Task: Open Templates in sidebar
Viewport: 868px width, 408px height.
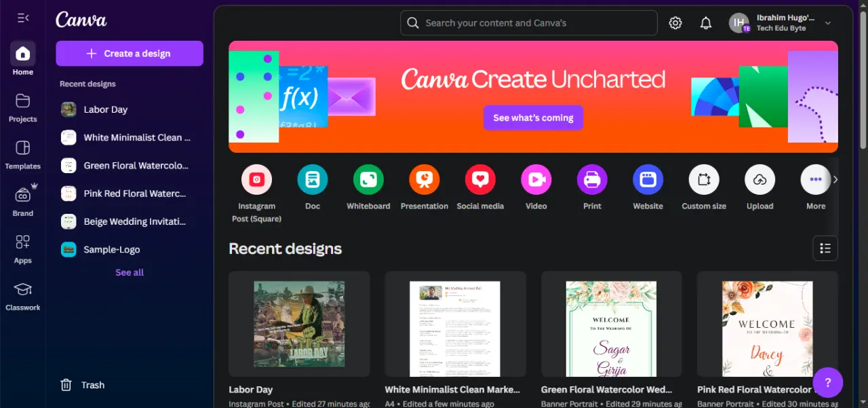Action: pos(23,155)
